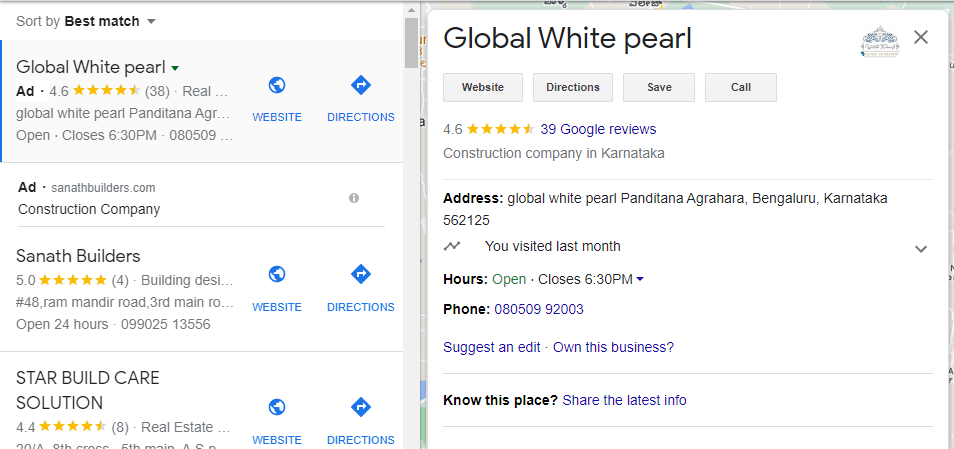Click Sanath Builders phone 099025 13556
This screenshot has width=954, height=449.
pyautogui.click(x=165, y=324)
